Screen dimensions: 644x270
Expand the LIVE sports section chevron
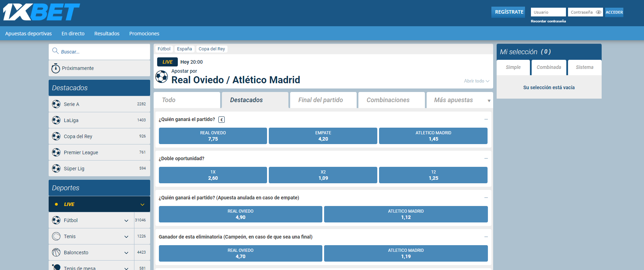(142, 204)
